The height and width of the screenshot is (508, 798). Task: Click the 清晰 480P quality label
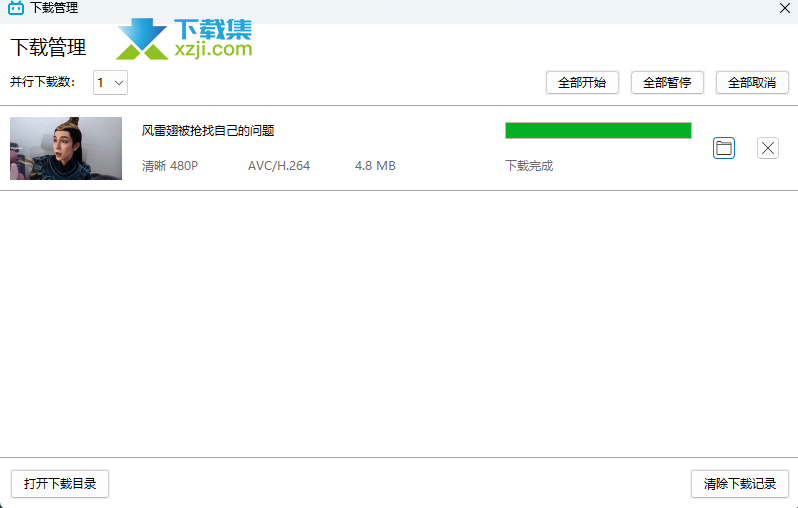click(x=170, y=166)
